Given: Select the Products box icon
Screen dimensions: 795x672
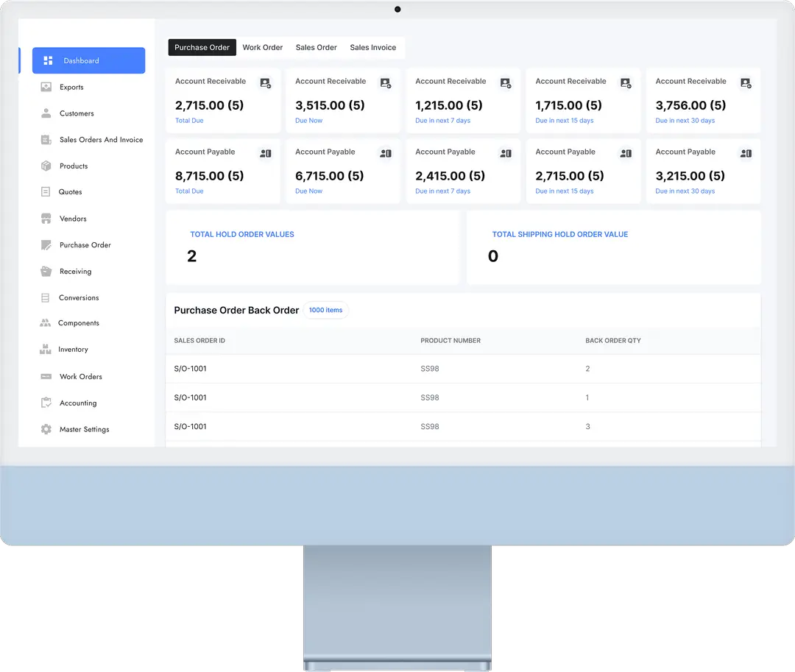Looking at the screenshot, I should tap(46, 166).
